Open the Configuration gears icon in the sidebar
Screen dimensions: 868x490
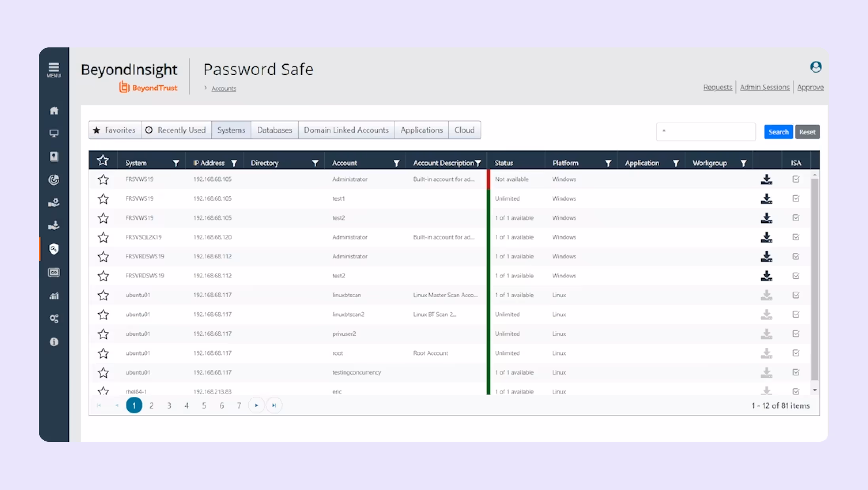pyautogui.click(x=54, y=318)
